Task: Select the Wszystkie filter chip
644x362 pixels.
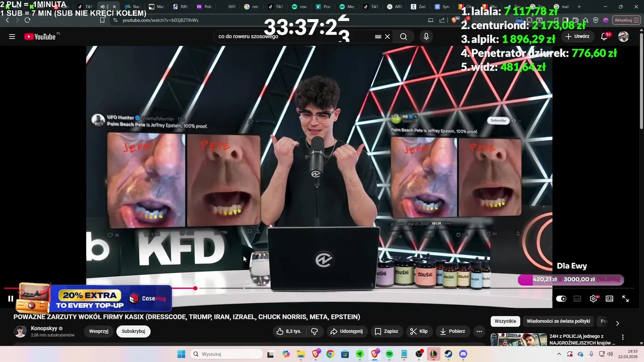Action: tap(505, 321)
